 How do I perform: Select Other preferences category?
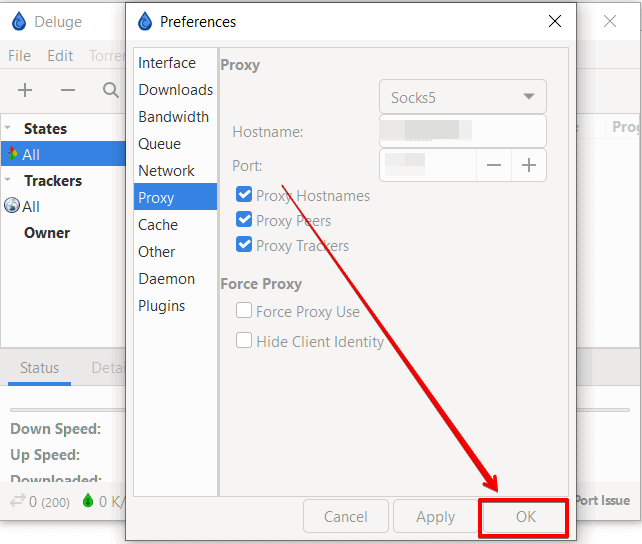(175, 252)
